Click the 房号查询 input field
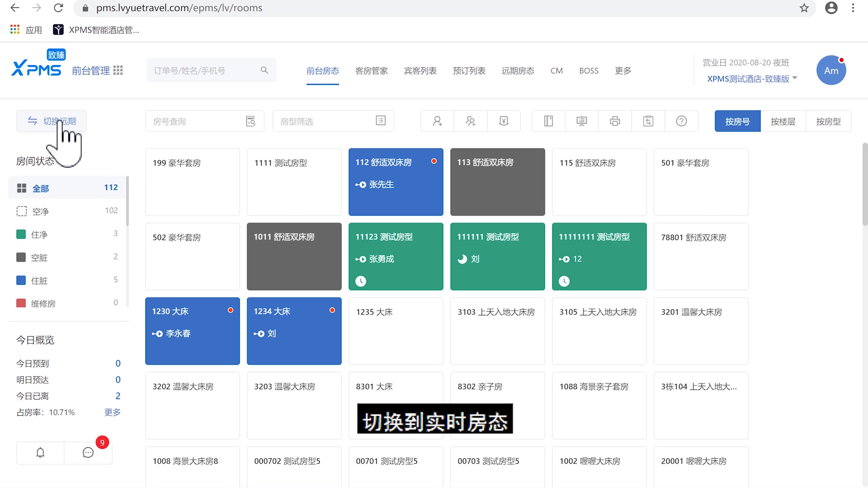This screenshot has height=488, width=868. click(x=204, y=121)
